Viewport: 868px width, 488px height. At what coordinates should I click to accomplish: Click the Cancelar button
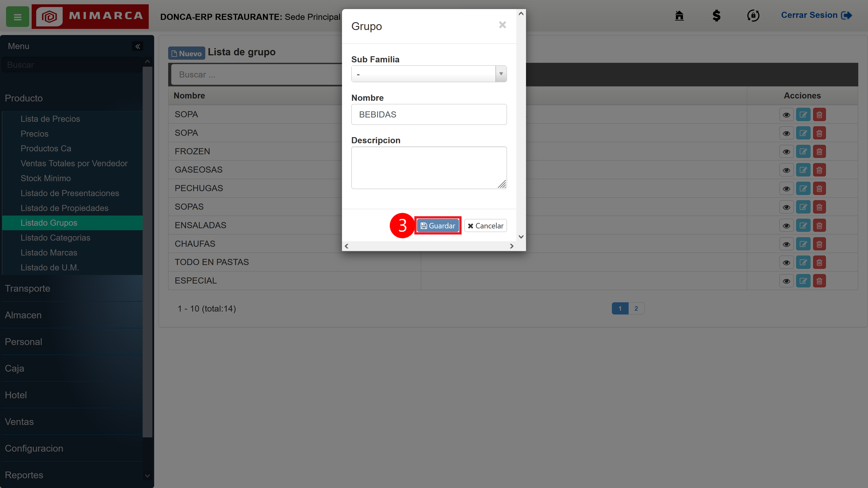(x=486, y=226)
